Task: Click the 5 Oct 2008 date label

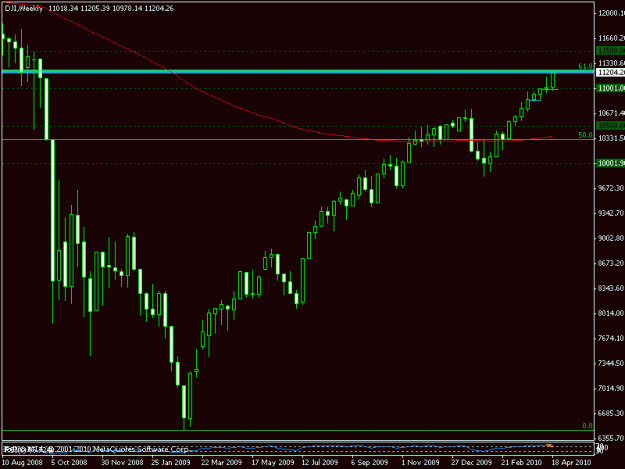Action: [x=69, y=462]
